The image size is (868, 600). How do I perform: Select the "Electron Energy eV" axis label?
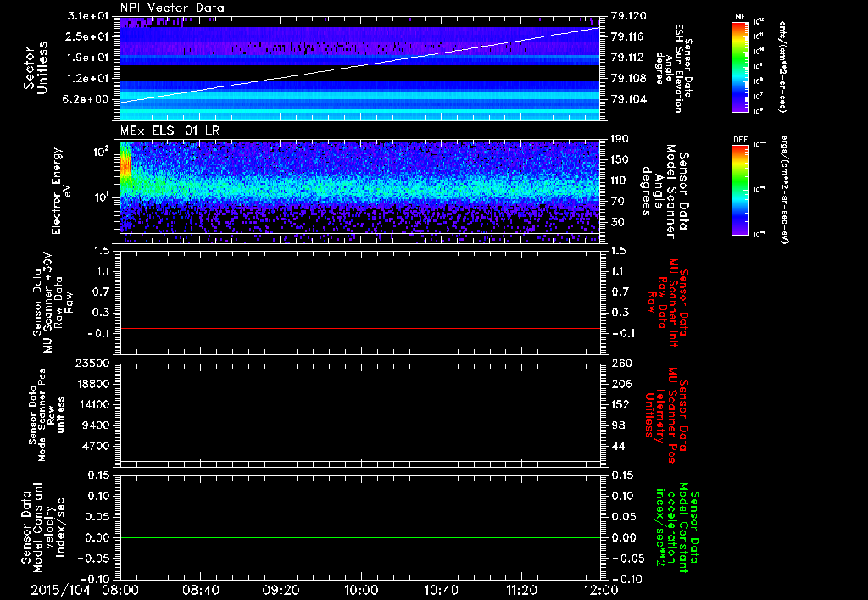(61, 191)
